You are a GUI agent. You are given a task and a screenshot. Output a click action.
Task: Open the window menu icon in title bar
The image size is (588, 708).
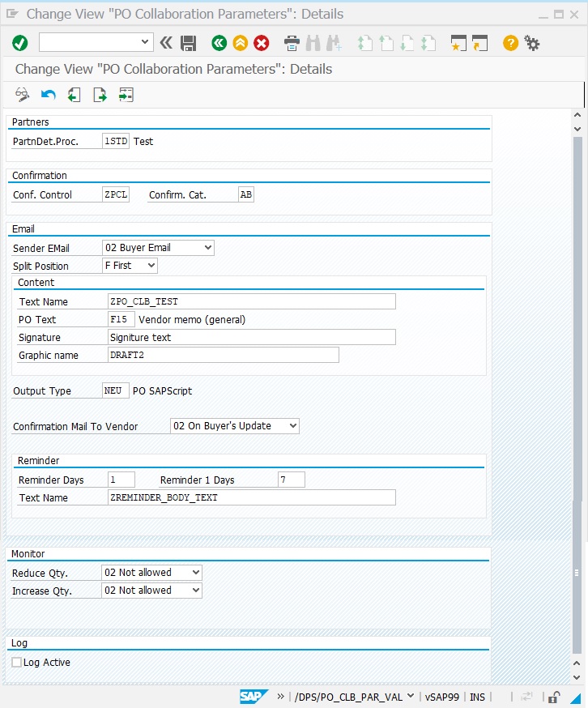12,14
